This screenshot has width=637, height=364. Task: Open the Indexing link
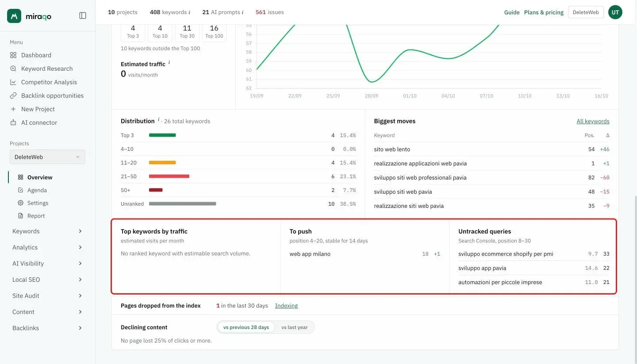click(x=286, y=306)
